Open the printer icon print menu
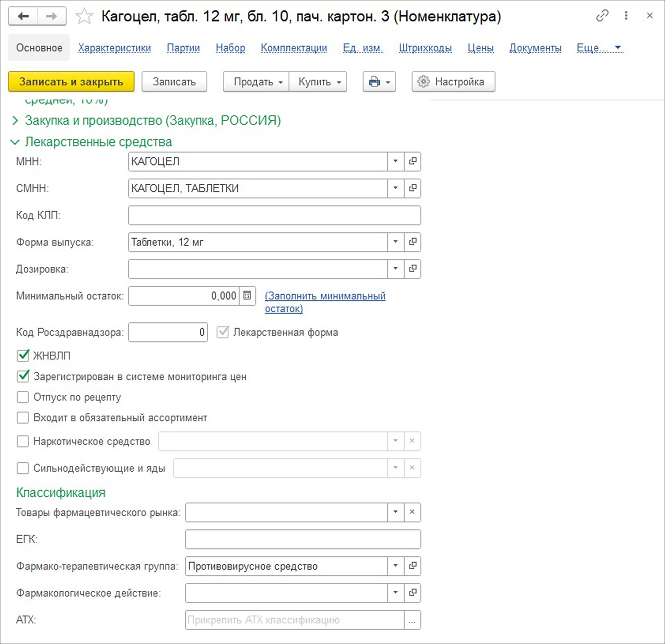 (x=379, y=82)
